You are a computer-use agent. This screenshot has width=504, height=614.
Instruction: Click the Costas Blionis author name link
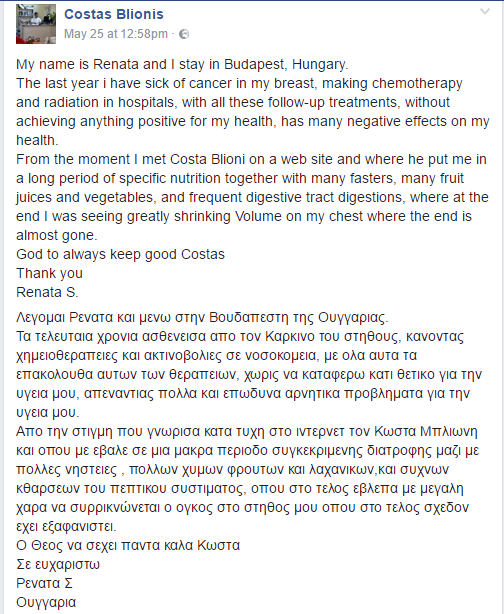(x=114, y=14)
